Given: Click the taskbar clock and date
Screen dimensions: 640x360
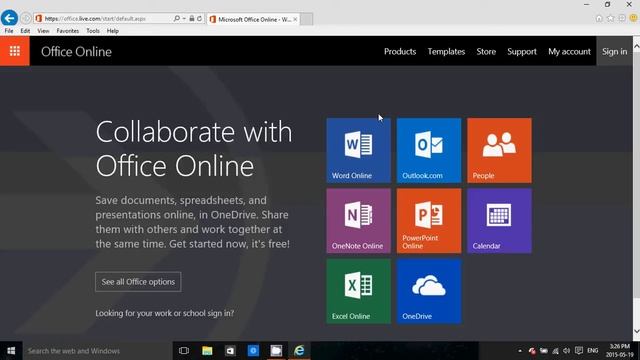Looking at the screenshot, I should point(620,351).
